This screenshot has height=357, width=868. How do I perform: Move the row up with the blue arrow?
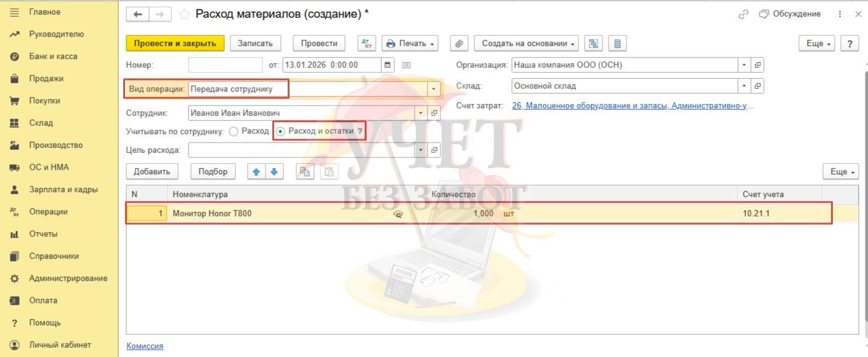256,172
